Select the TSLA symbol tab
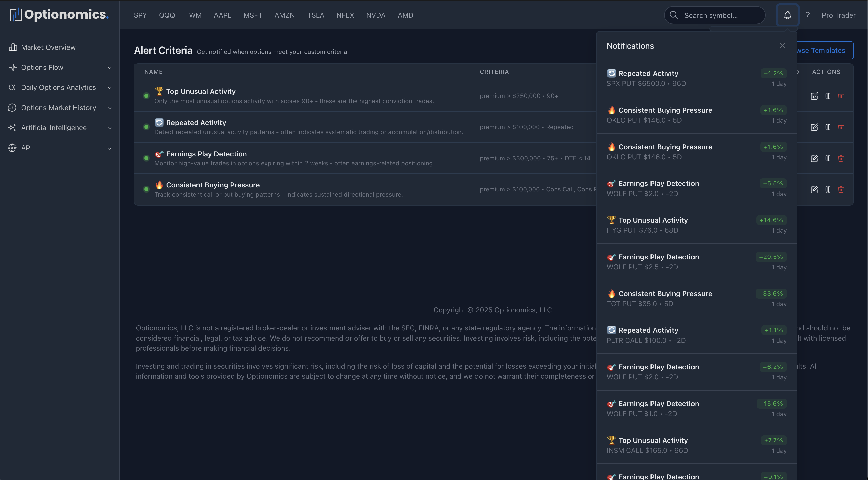This screenshot has width=868, height=480. (x=316, y=15)
